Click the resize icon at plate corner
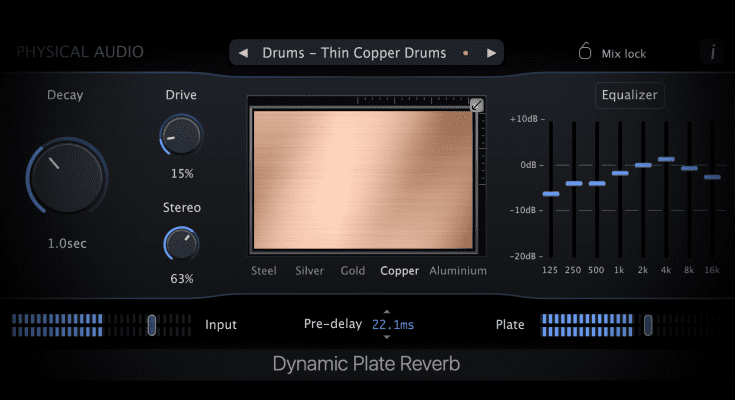The width and height of the screenshot is (735, 400). pos(477,105)
